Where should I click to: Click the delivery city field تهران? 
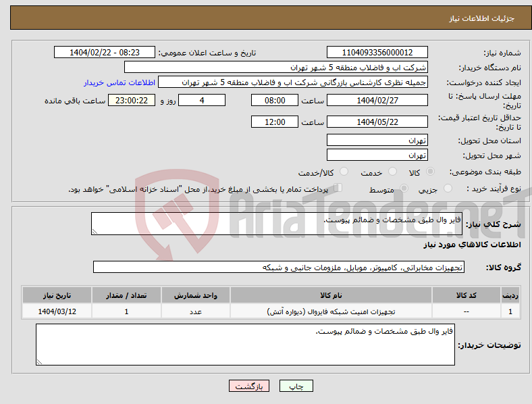point(377,155)
